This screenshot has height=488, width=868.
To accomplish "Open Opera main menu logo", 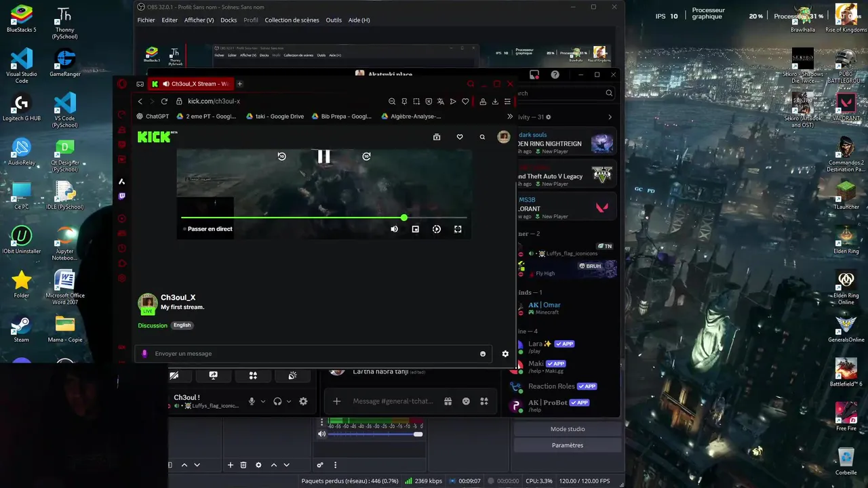I will pyautogui.click(x=122, y=84).
